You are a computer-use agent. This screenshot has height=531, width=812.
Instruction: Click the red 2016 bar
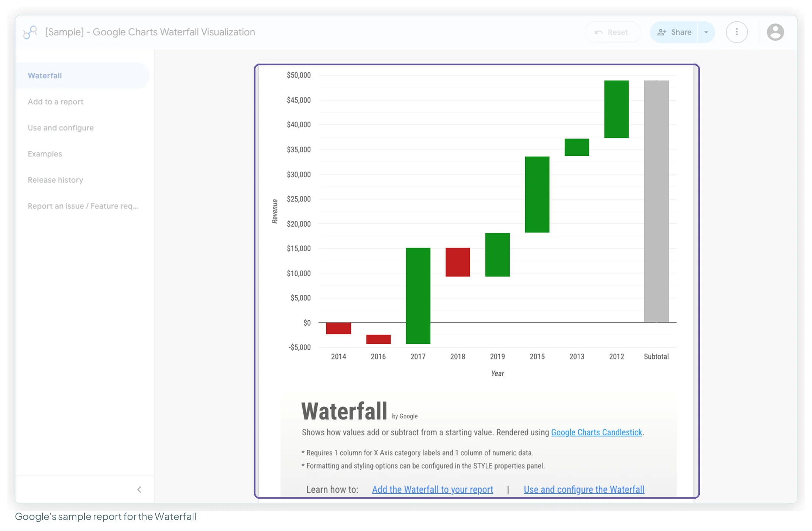point(378,339)
